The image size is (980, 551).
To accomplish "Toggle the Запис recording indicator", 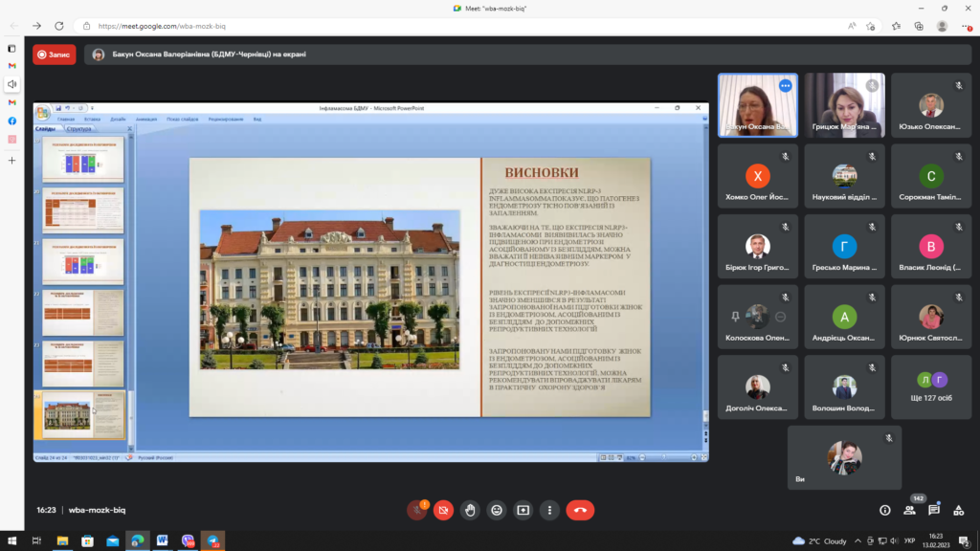I will [55, 55].
